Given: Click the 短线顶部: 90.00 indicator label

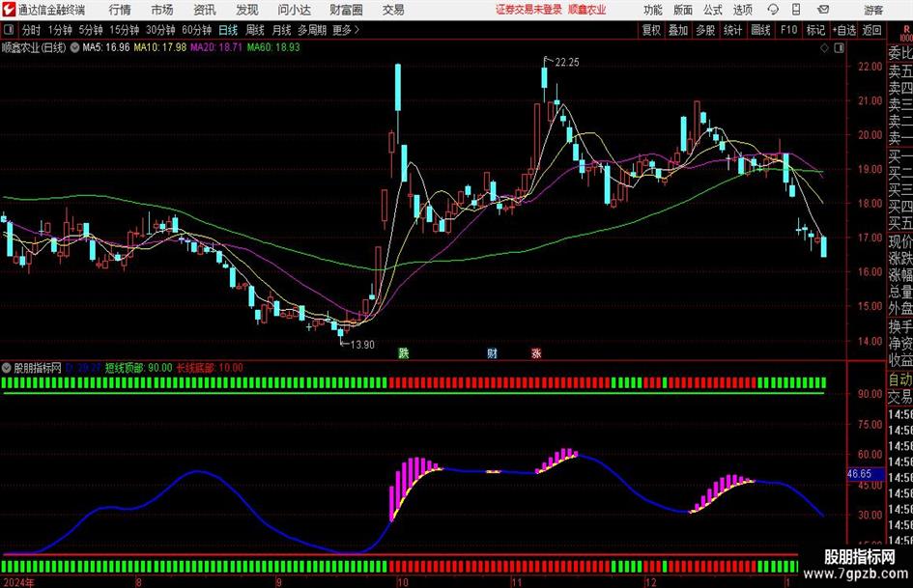Looking at the screenshot, I should (x=138, y=368).
